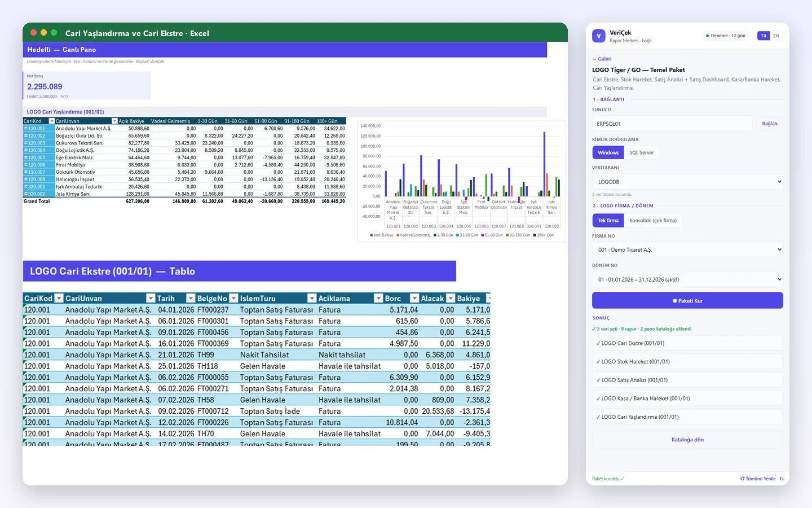
Task: Collapse pivot row 120.005 using its minus icon
Action: click(x=25, y=158)
